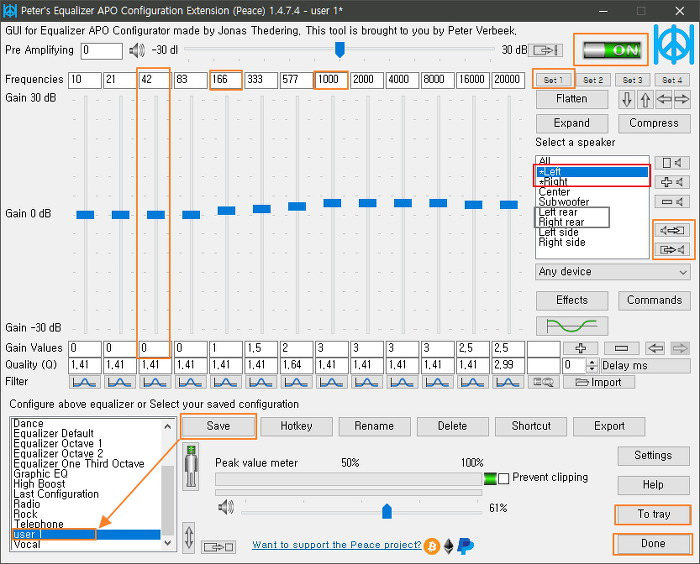Toggle the equalizer ON power switch
This screenshot has height=564, width=700.
(x=612, y=50)
